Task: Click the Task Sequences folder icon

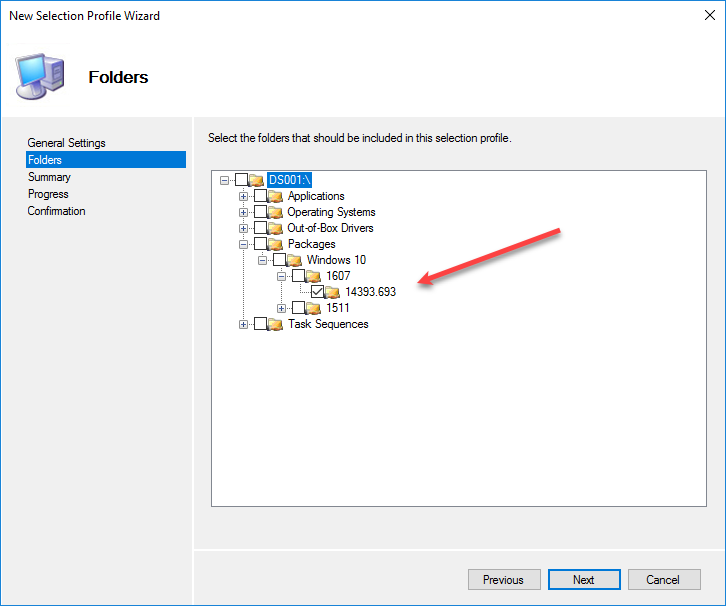Action: 276,324
